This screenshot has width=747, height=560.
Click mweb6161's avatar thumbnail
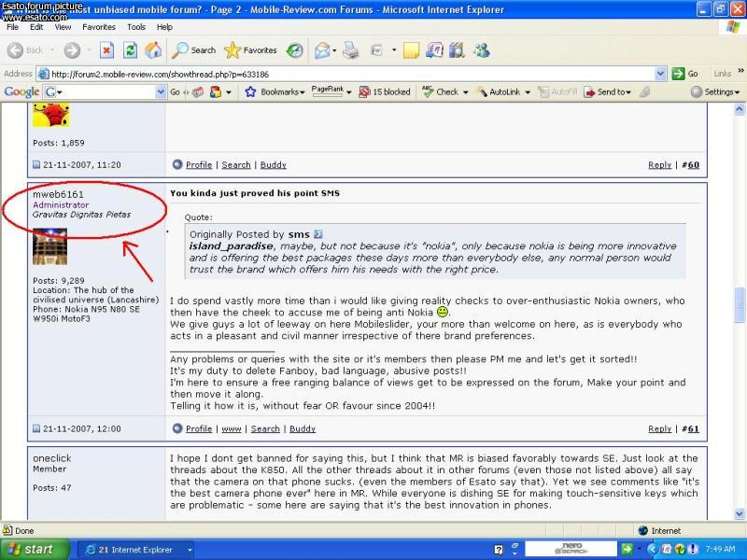[50, 246]
